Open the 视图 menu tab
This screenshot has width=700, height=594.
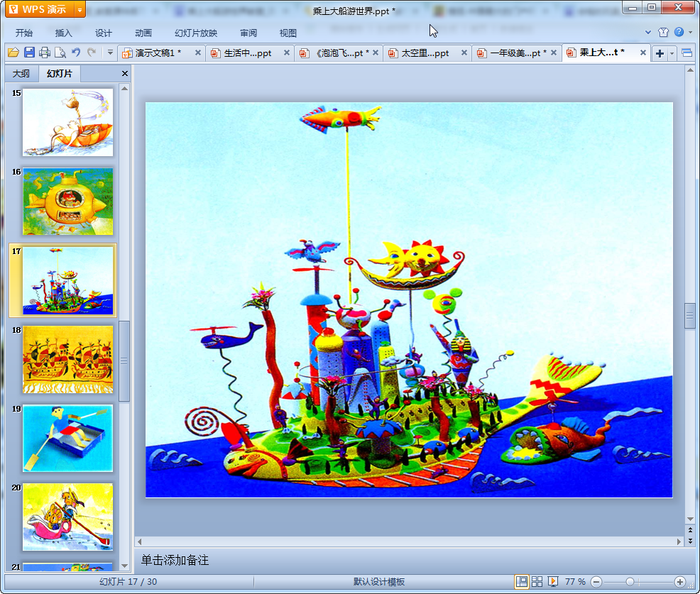[288, 33]
